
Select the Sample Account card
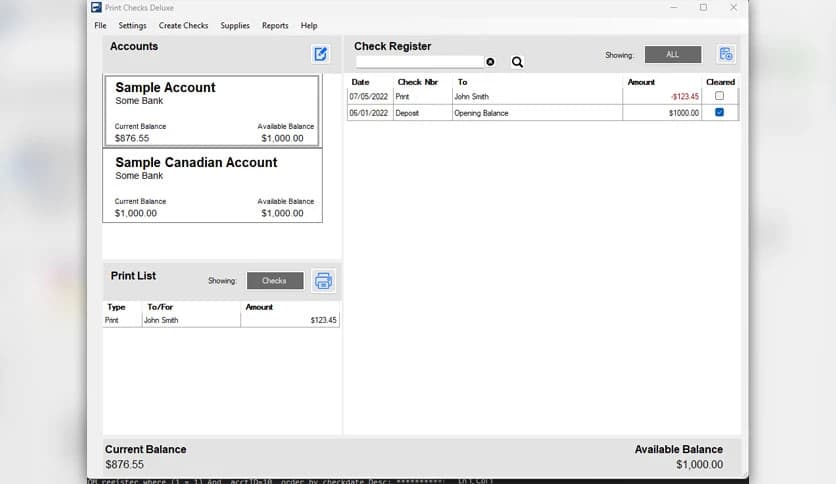pyautogui.click(x=212, y=110)
